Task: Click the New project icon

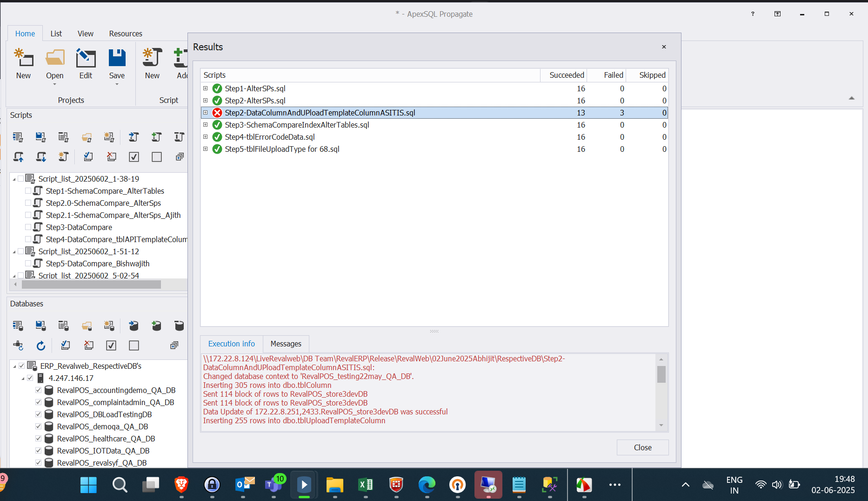Action: coord(23,59)
